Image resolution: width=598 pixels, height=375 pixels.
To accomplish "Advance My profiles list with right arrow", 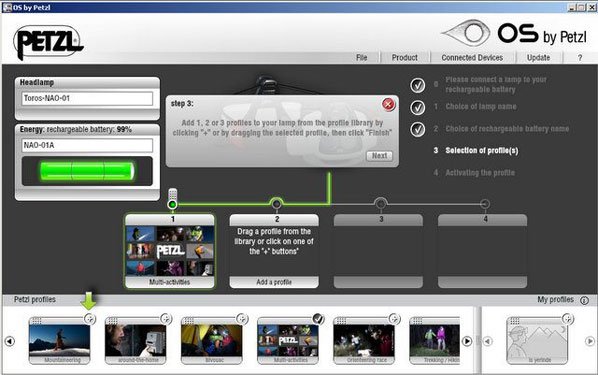I will (x=590, y=341).
